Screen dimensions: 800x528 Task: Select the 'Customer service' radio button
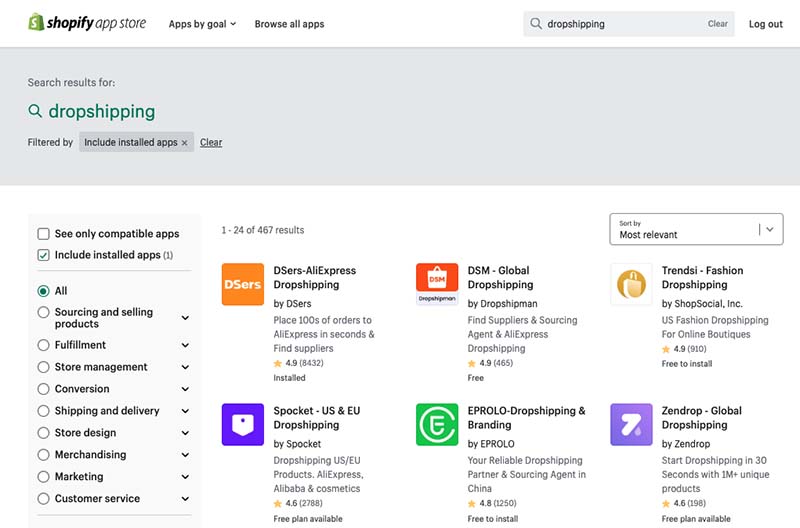coord(43,499)
